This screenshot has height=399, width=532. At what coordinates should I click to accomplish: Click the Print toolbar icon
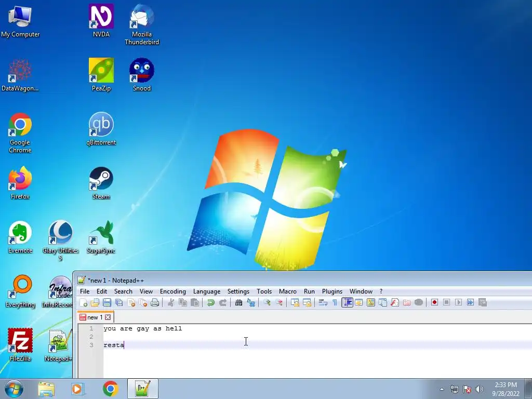tap(155, 302)
